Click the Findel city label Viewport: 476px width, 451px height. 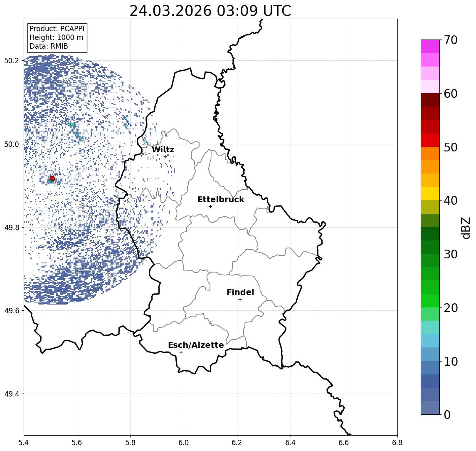tap(240, 292)
